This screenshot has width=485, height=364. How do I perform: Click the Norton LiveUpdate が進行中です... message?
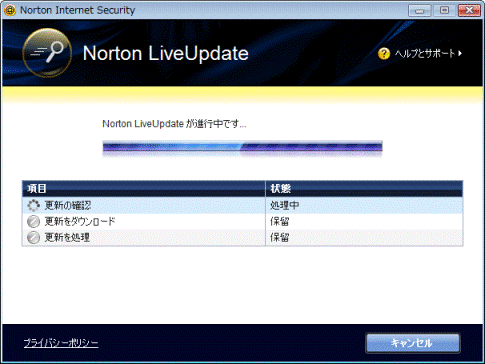pyautogui.click(x=174, y=124)
